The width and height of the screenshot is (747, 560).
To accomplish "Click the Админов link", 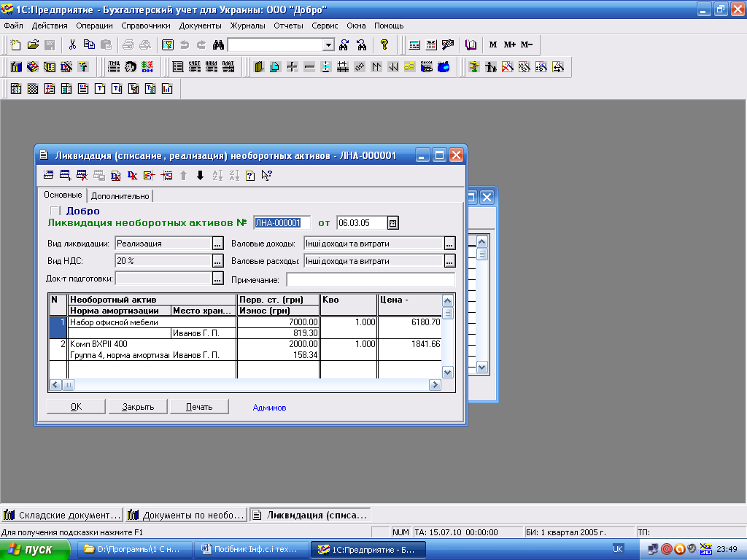I will [269, 408].
